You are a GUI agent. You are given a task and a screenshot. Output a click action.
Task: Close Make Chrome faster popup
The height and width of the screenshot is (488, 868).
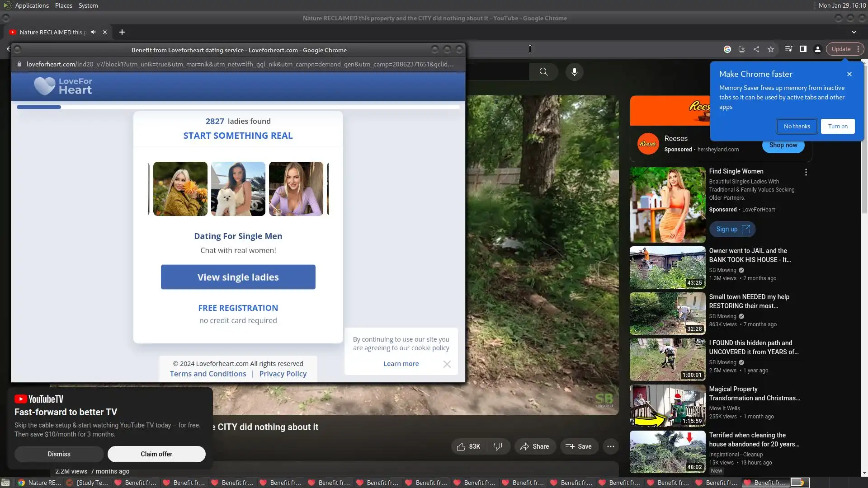pos(849,74)
